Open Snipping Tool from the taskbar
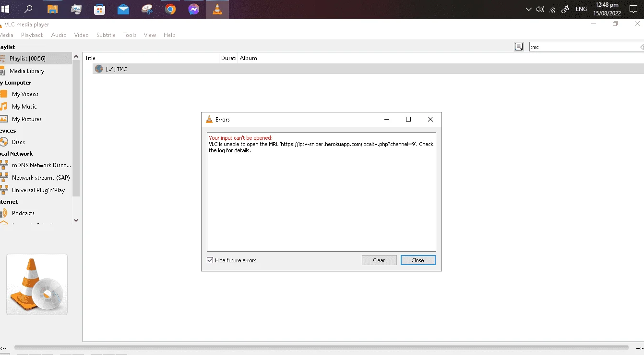Screen dimensions: 644x355 (x=147, y=9)
